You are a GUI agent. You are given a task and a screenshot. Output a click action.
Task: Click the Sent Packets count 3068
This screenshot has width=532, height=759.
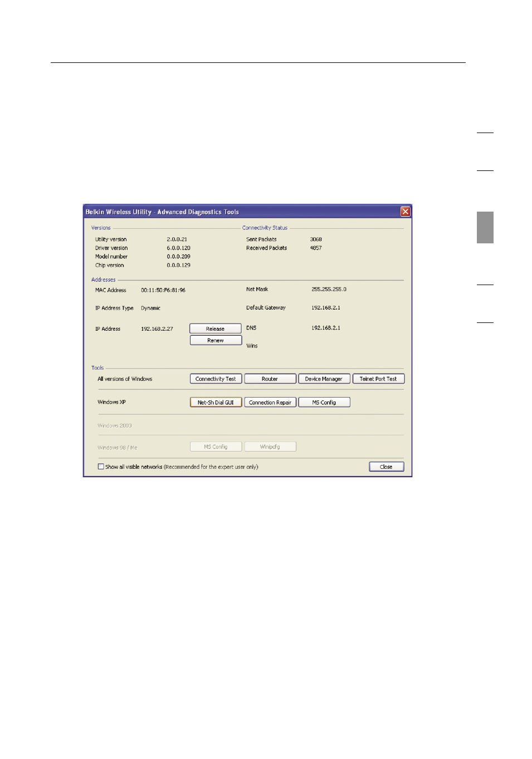coord(316,239)
